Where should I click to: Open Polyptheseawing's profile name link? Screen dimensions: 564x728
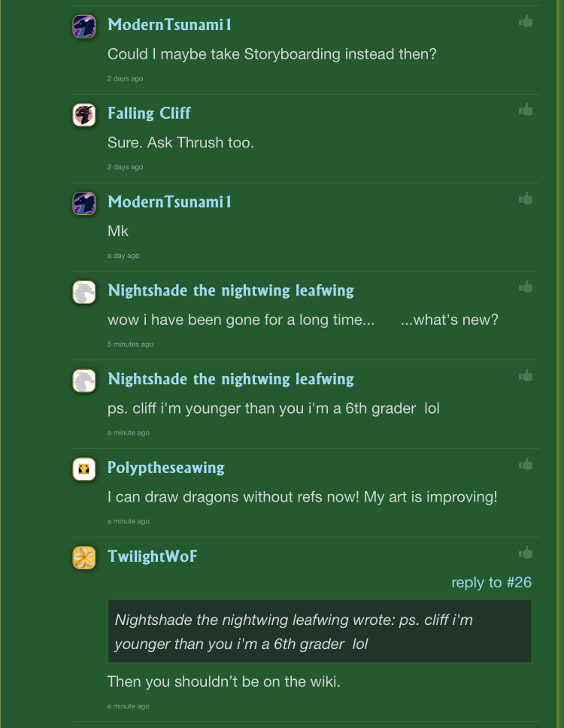point(165,468)
